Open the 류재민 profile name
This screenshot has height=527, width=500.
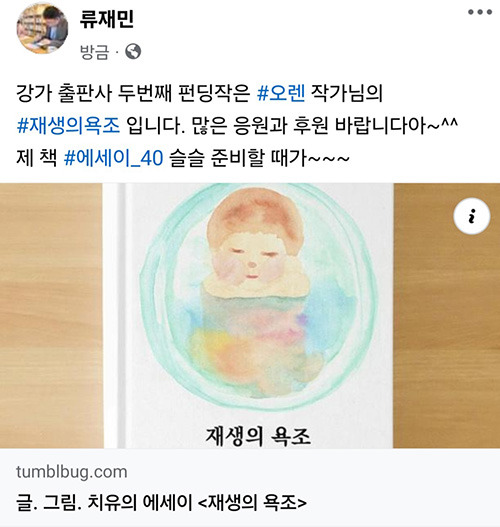coord(107,19)
